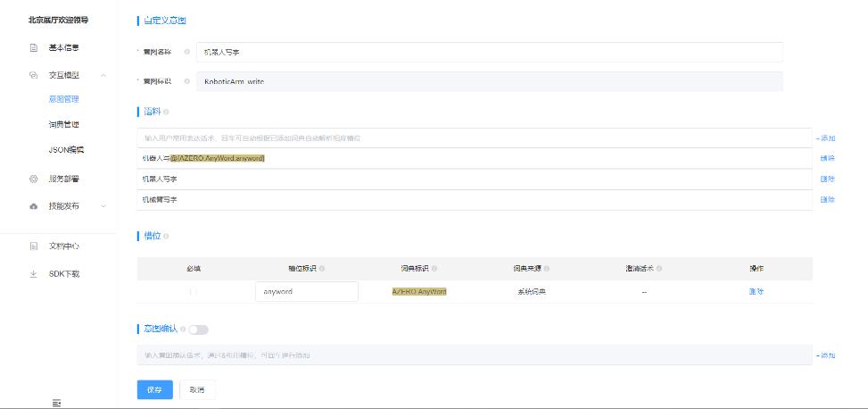Delete the 机械臂写字 corpus row
The image size is (868, 409).
(827, 199)
